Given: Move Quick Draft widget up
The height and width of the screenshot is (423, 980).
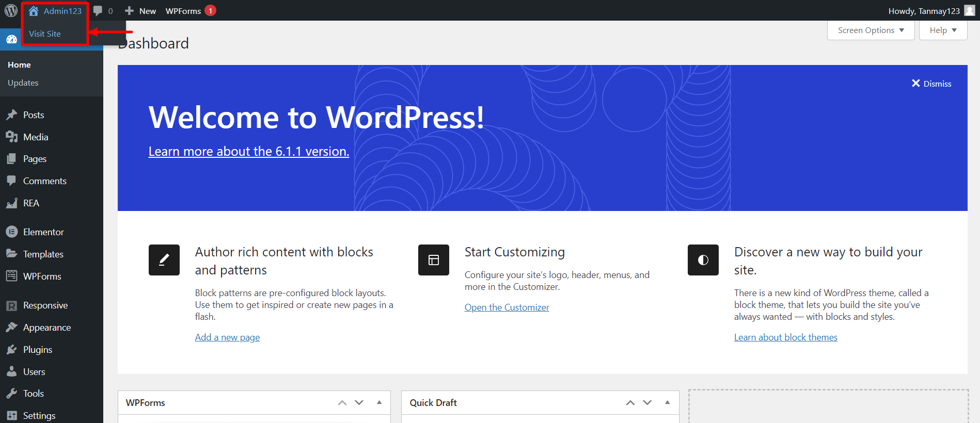Looking at the screenshot, I should point(630,403).
